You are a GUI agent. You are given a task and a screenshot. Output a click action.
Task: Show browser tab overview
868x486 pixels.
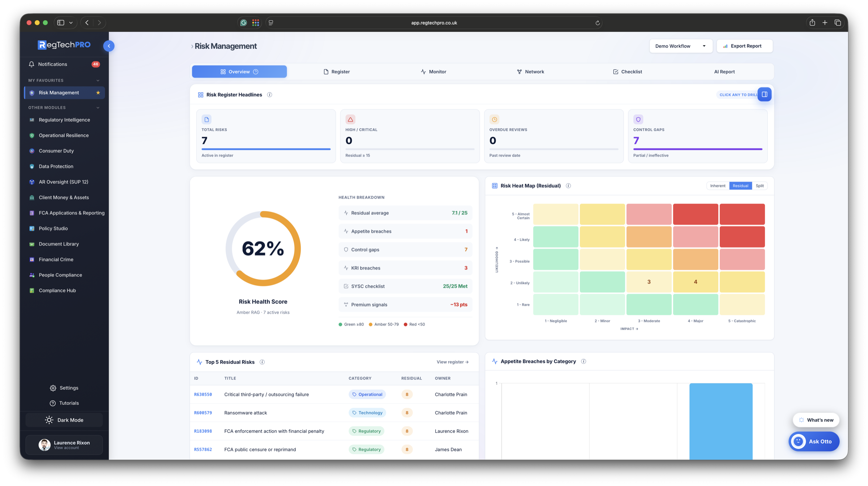838,23
